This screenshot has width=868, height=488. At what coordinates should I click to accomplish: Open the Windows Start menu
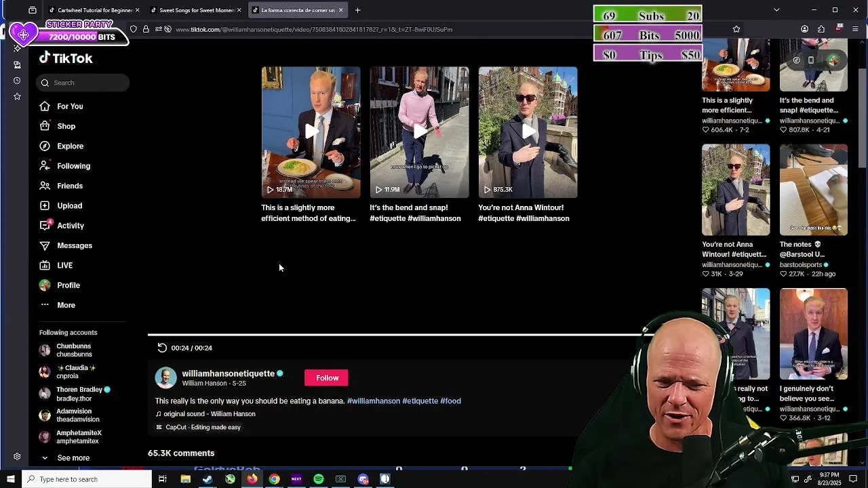pos(10,479)
